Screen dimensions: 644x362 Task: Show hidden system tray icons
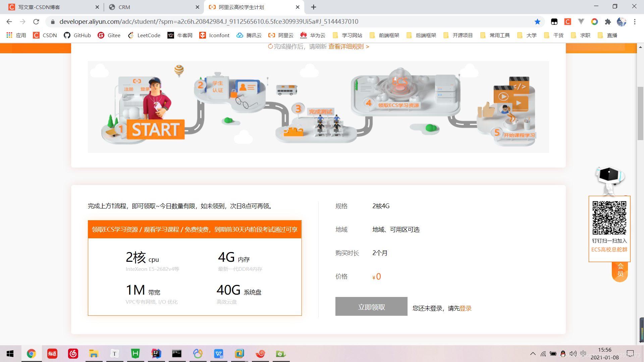click(x=533, y=354)
